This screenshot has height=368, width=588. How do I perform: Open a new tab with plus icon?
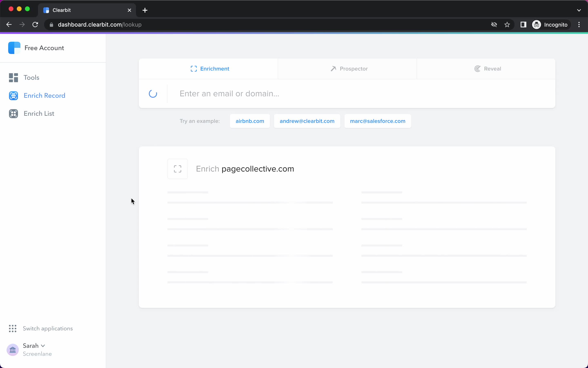pyautogui.click(x=145, y=10)
